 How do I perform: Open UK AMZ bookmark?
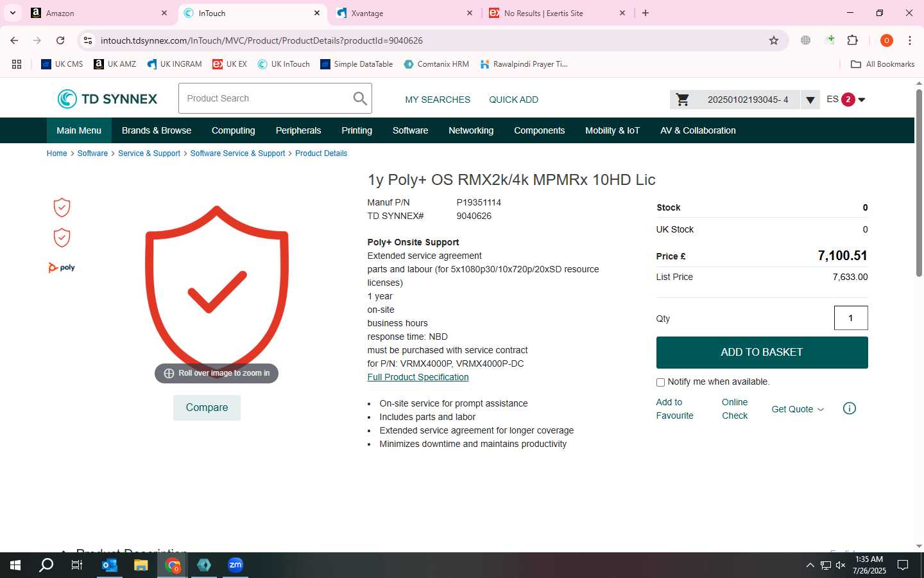[x=115, y=64]
